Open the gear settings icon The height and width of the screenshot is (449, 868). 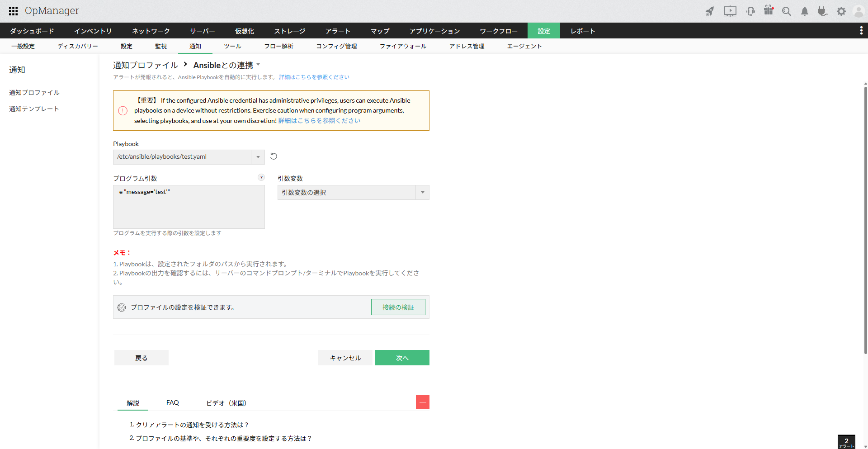click(841, 11)
